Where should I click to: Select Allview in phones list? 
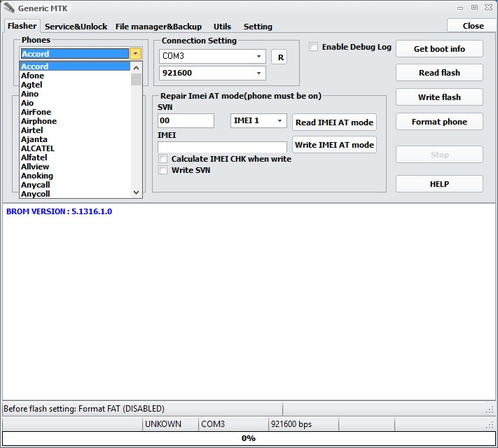point(75,167)
